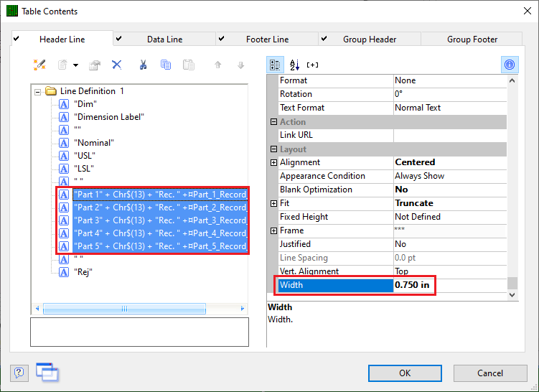Switch to the Data Line tab
539x392 pixels.
[x=164, y=39]
